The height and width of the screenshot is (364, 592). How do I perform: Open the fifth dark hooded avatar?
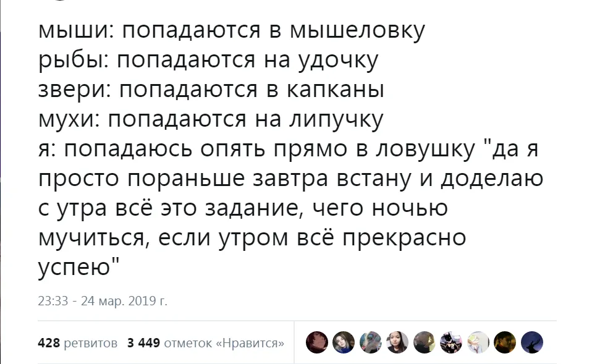(x=425, y=342)
